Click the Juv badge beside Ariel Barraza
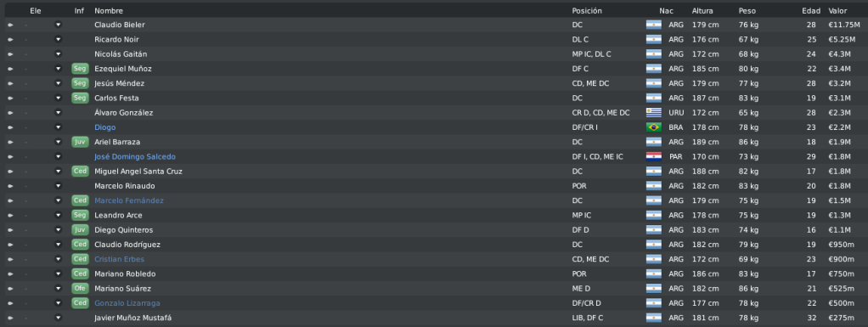 click(80, 142)
